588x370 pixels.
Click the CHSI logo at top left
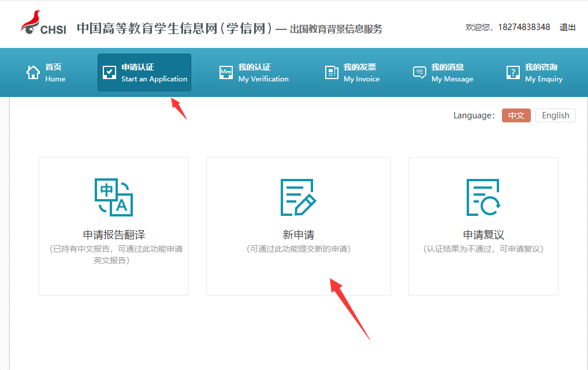pos(44,24)
